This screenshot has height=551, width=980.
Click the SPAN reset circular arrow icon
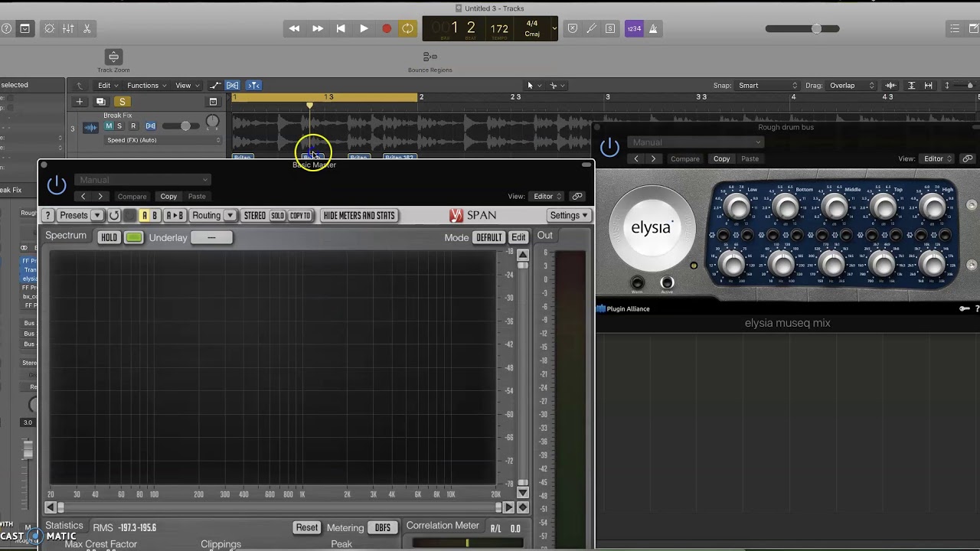[114, 216]
